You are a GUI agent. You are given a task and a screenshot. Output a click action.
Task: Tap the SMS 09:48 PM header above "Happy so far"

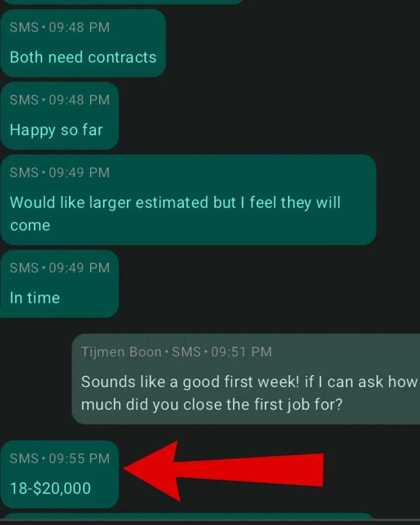[x=59, y=100]
